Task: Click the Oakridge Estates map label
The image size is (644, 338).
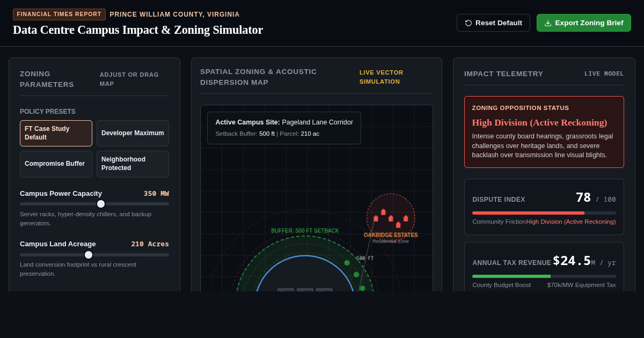Action: [391, 235]
